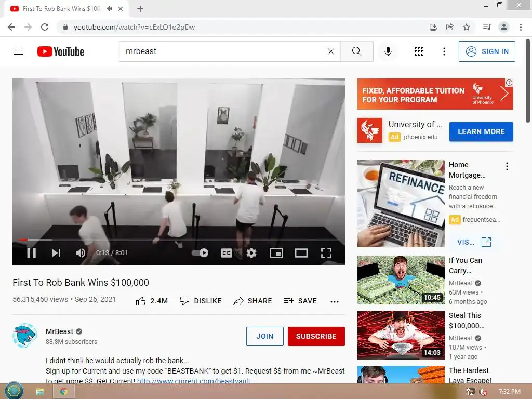
Task: Open the player settings gear
Action: 251,253
